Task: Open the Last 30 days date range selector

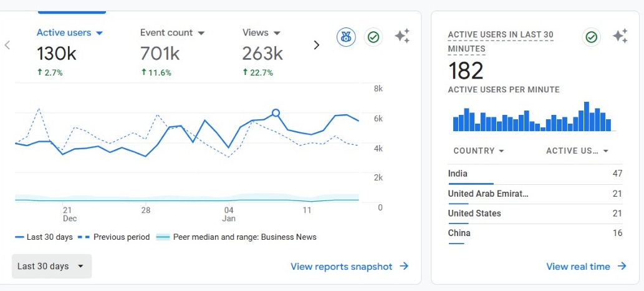Action: pos(51,266)
